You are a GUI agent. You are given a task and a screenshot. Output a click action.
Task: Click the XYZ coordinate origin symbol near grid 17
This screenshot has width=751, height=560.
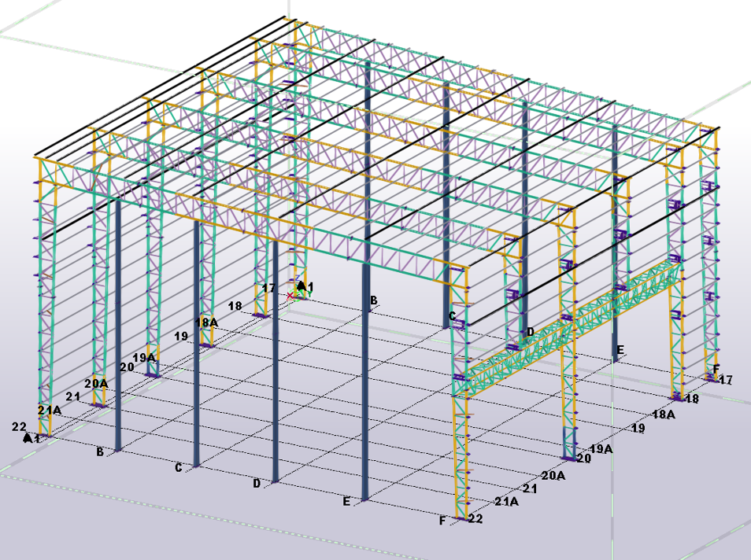coord(293,296)
